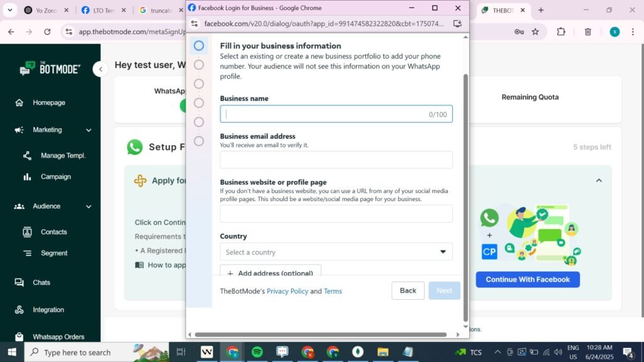Select the second step circle in dialog
The height and width of the screenshot is (362, 644).
pyautogui.click(x=199, y=65)
